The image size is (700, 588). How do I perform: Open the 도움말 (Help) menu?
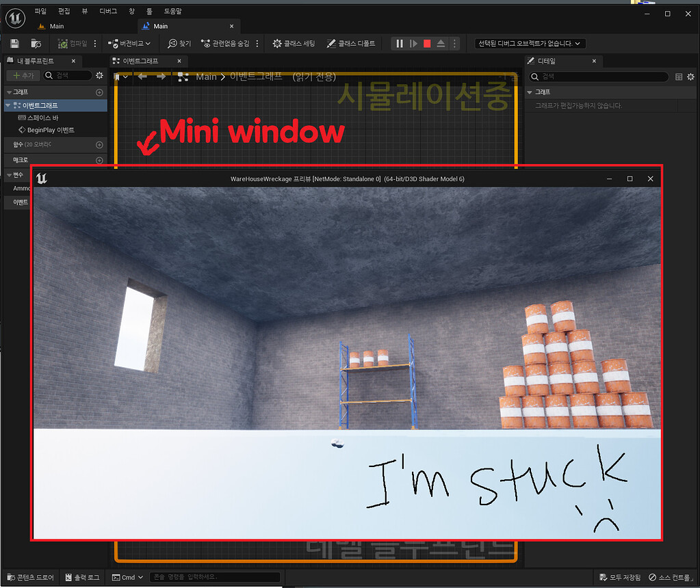[172, 11]
